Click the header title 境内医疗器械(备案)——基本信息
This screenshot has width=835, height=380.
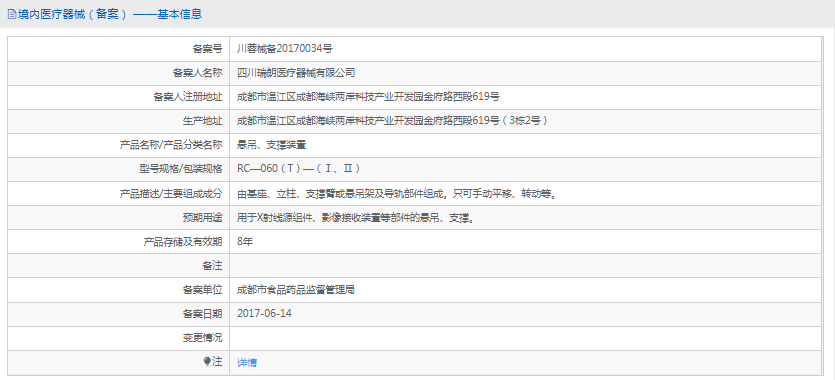[110, 14]
